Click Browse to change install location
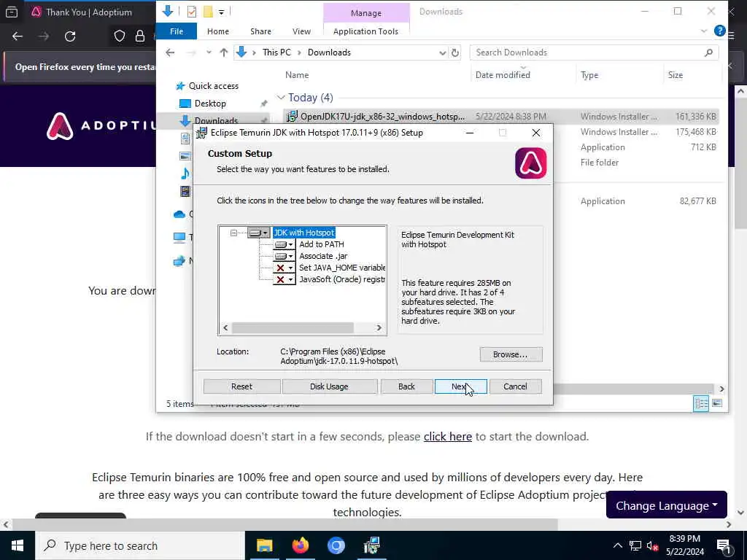Image resolution: width=747 pixels, height=560 pixels. coord(510,354)
